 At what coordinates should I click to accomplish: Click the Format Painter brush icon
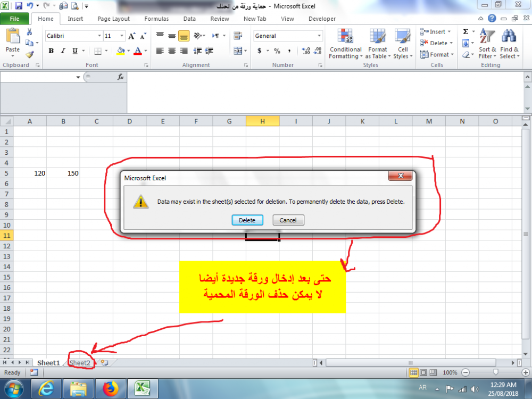pos(29,54)
